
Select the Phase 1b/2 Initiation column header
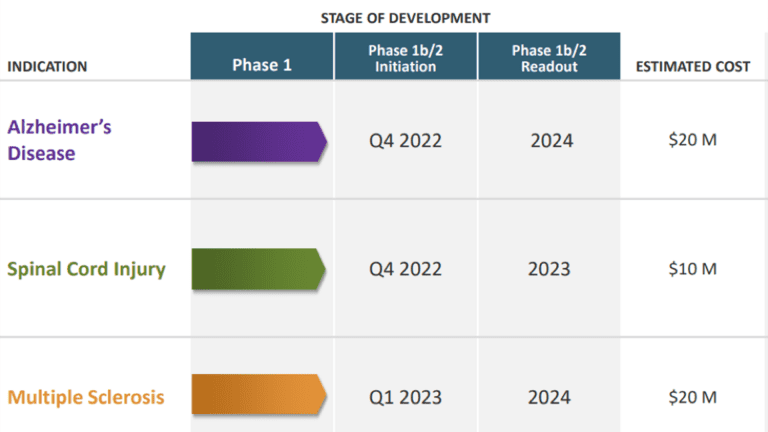(405, 58)
